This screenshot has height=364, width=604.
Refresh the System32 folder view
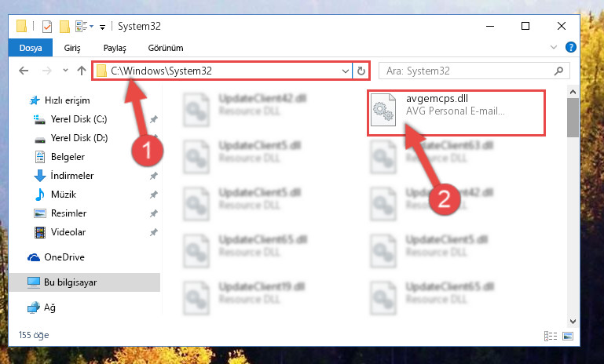pyautogui.click(x=361, y=71)
